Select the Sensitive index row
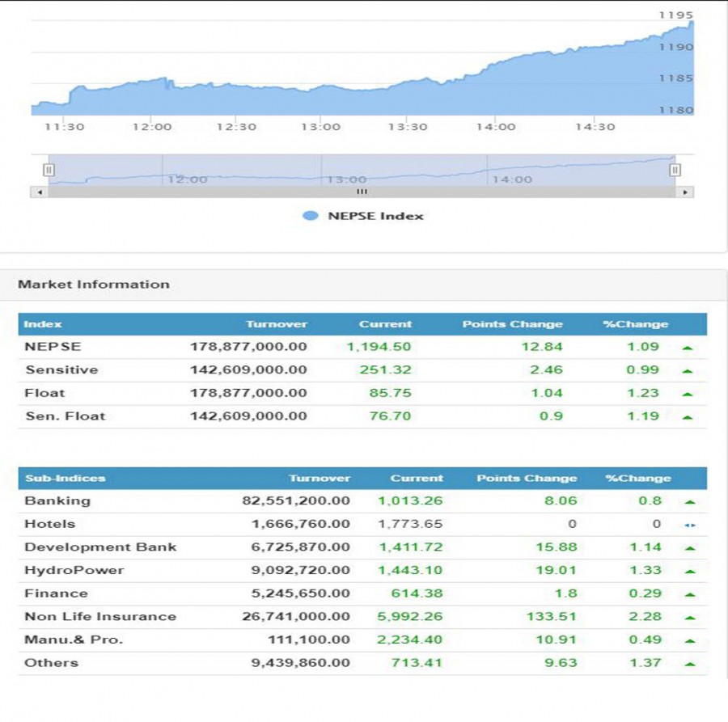This screenshot has width=728, height=722. pyautogui.click(x=61, y=370)
